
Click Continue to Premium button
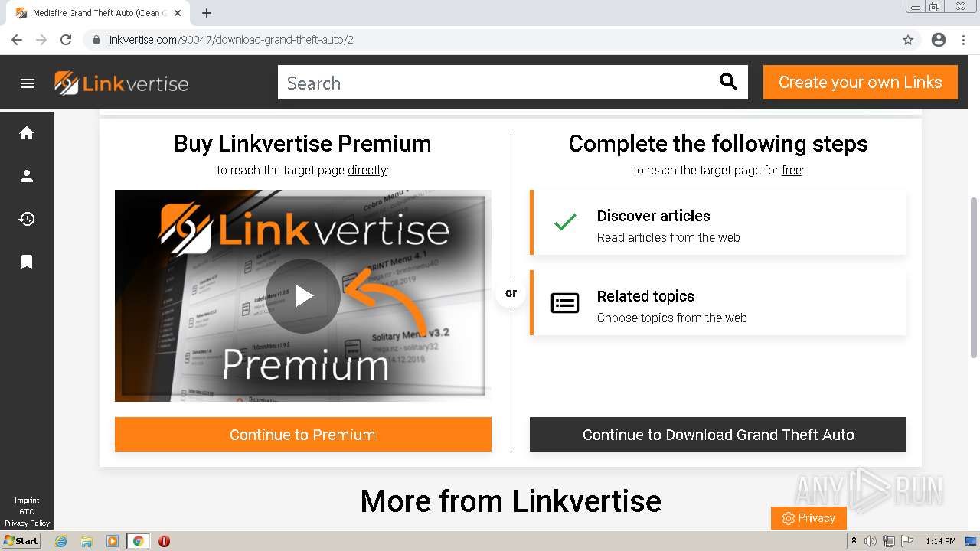pos(303,435)
